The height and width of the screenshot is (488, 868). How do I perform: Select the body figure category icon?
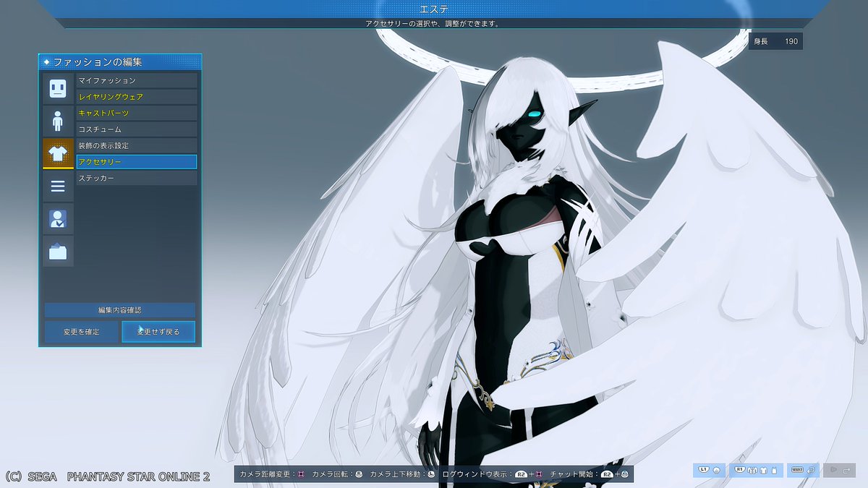pos(58,120)
